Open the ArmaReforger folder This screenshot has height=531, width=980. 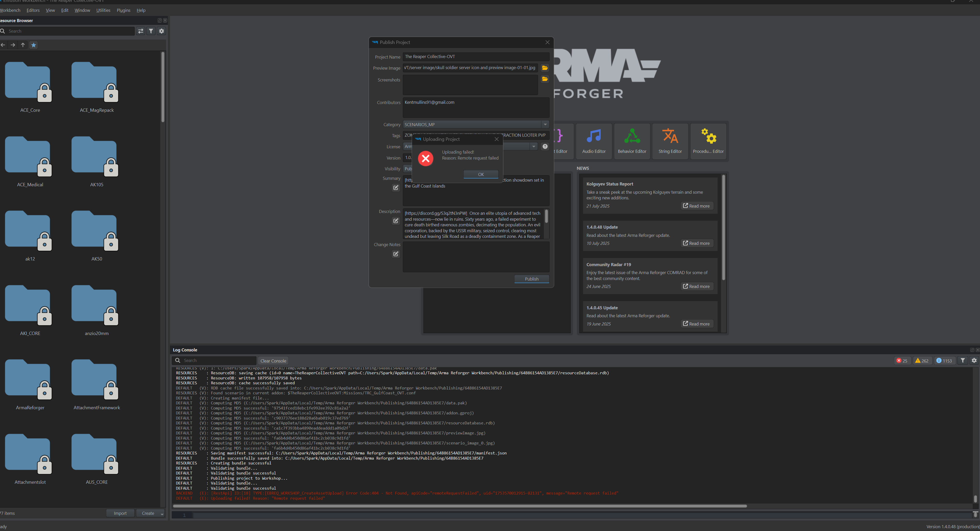coord(30,385)
